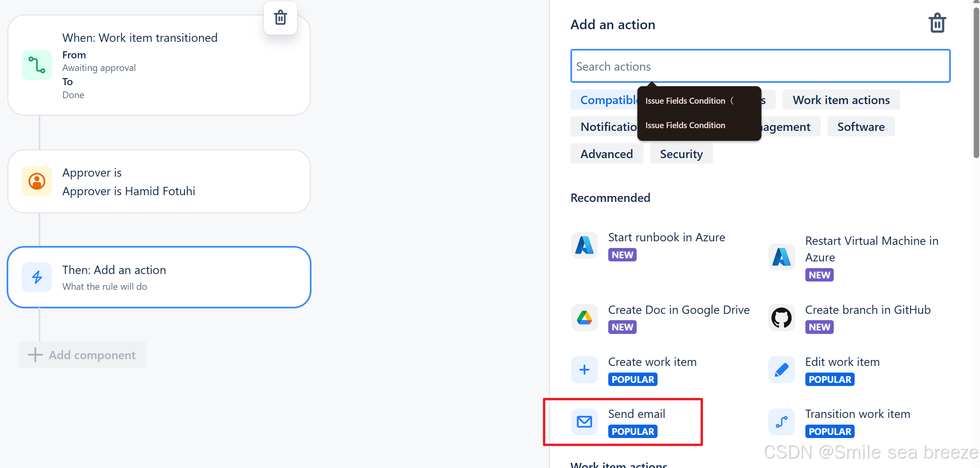Screen dimensions: 980x468
Task: Click the lightning bolt icon on the Then block
Action: coord(37,277)
